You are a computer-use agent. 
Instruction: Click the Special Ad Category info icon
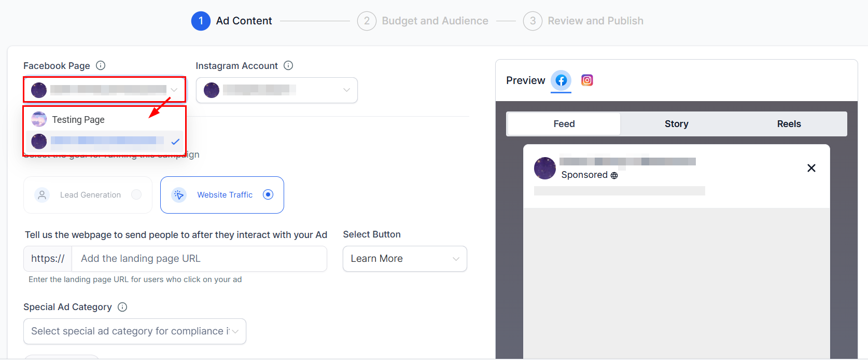(x=122, y=307)
